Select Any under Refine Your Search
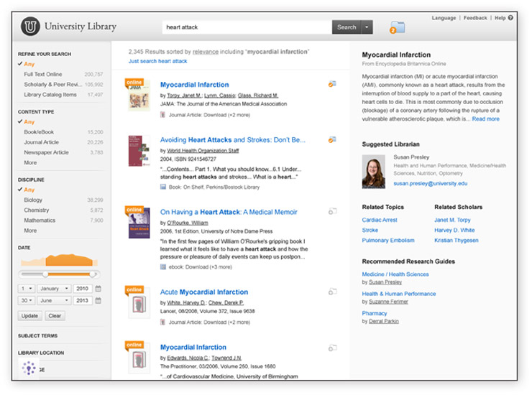Viewport: 532px width, 395px height. point(29,64)
